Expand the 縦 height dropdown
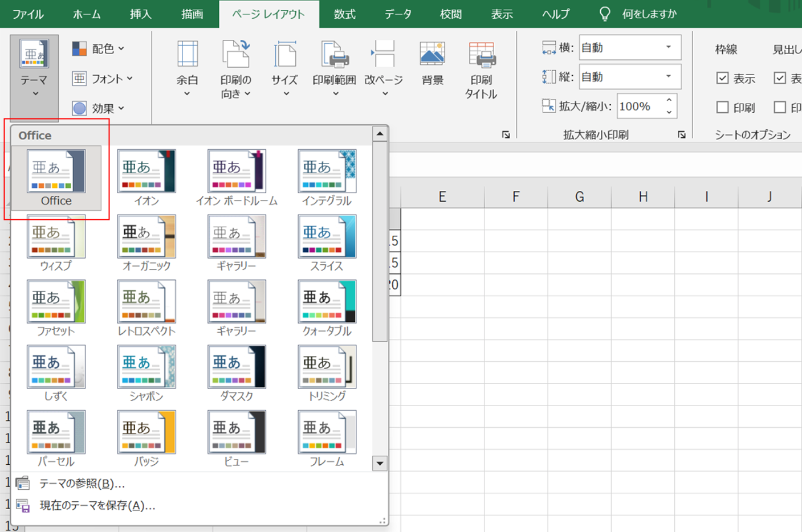 pos(669,77)
